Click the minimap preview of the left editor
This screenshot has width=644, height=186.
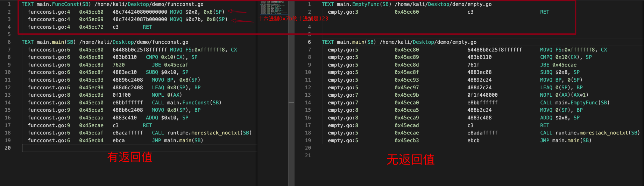[x=273, y=8]
